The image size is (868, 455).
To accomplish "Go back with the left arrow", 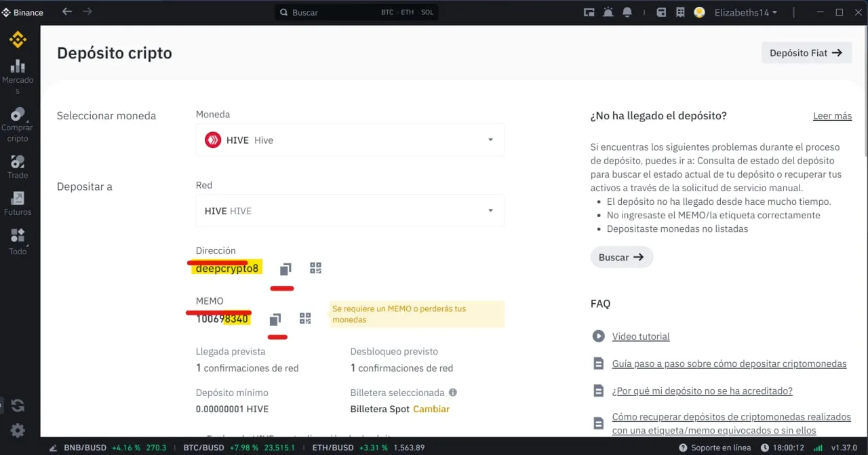I will [66, 12].
